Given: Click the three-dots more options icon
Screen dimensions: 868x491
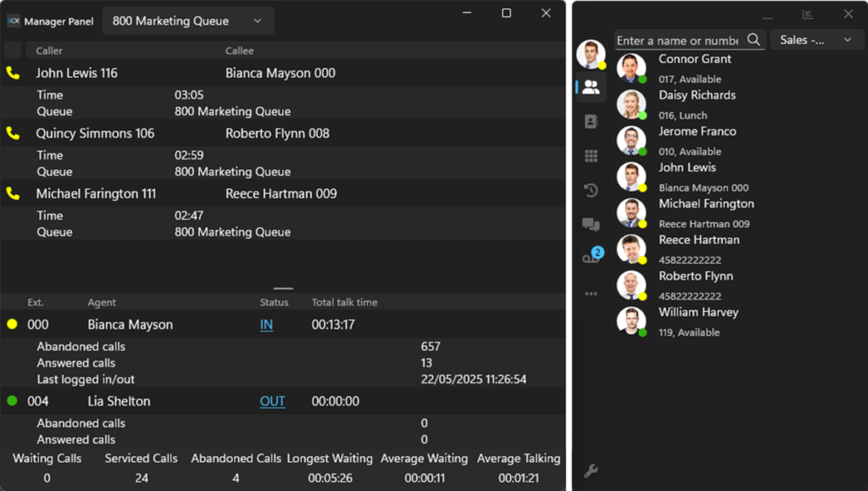Looking at the screenshot, I should (x=591, y=293).
